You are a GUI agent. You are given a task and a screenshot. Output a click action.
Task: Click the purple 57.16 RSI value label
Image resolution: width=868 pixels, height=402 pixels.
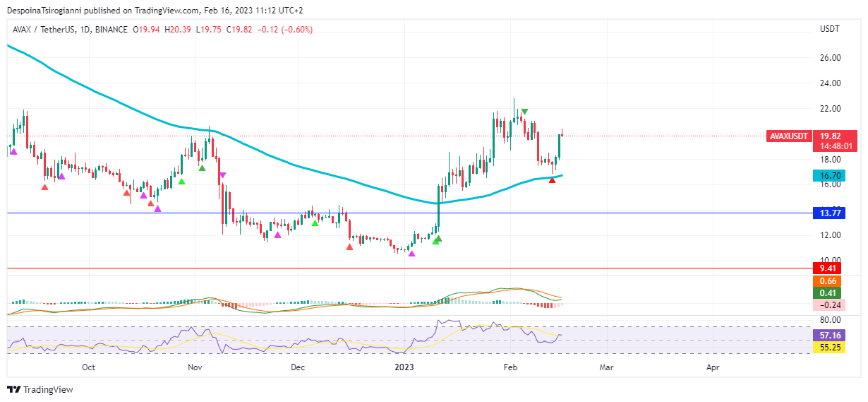coord(826,335)
